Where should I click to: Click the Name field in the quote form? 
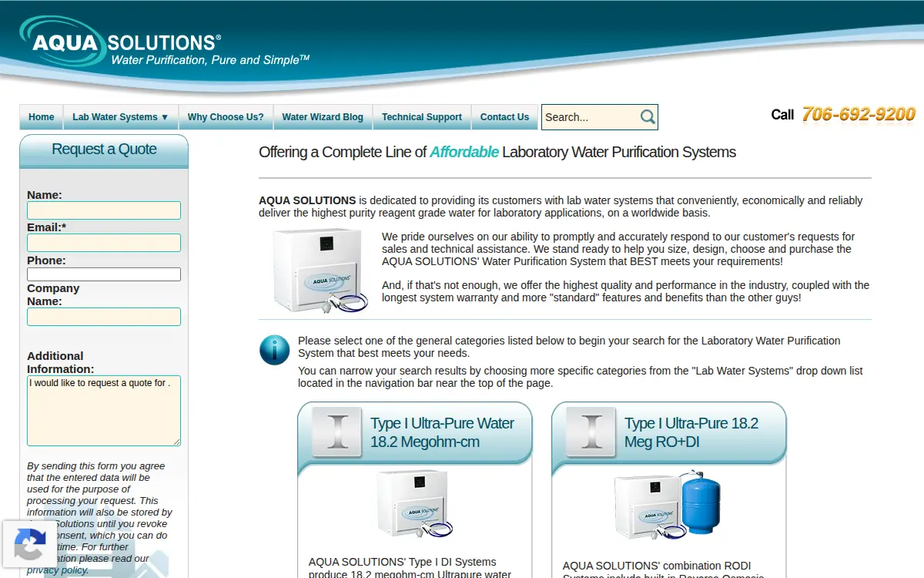(104, 210)
